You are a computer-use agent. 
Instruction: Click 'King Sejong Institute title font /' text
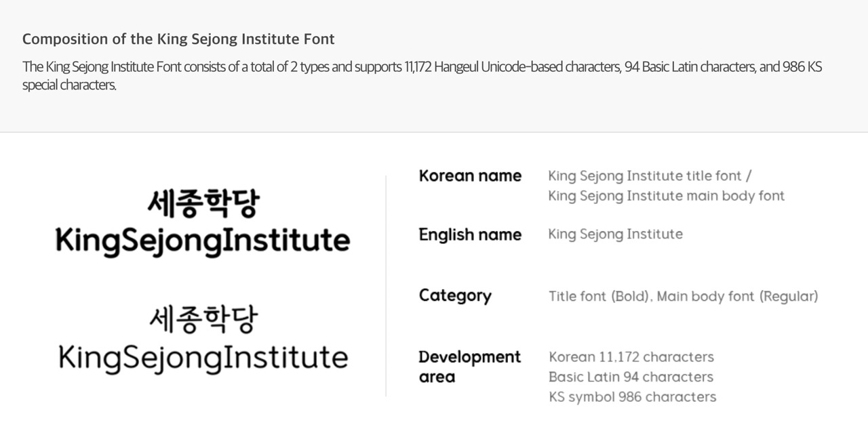[650, 176]
